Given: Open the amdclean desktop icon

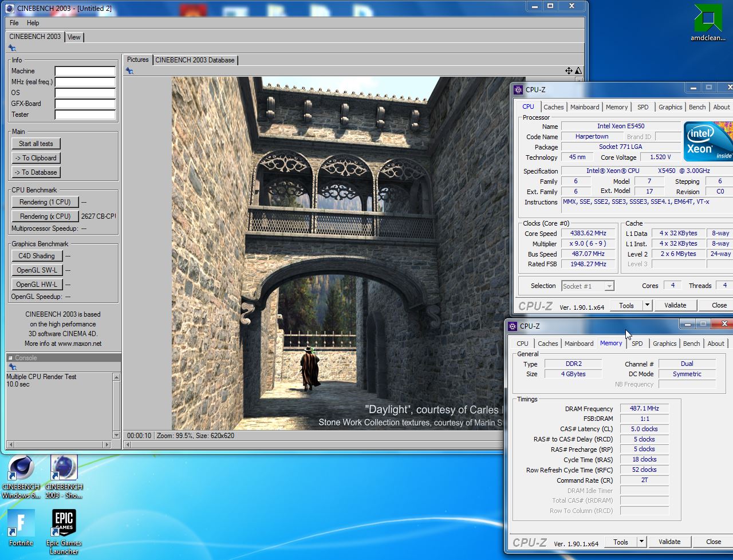Looking at the screenshot, I should tap(708, 23).
